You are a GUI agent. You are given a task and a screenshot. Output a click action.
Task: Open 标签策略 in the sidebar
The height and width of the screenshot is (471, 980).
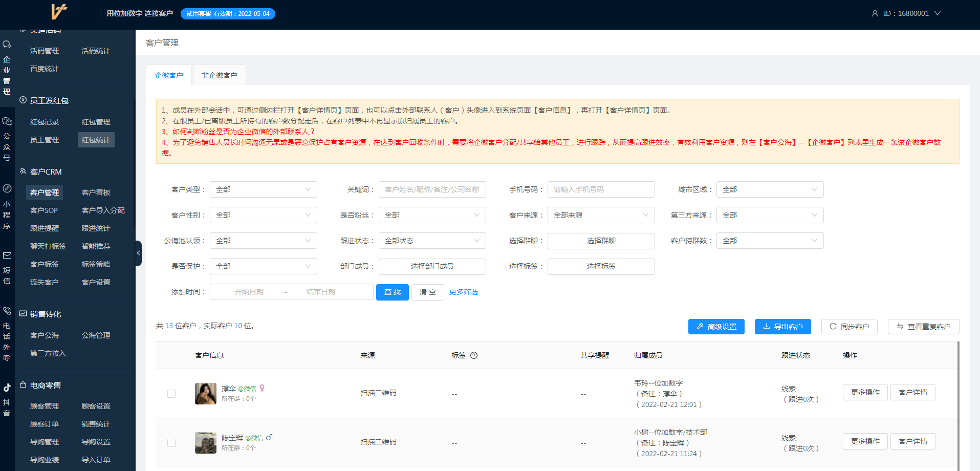point(96,264)
